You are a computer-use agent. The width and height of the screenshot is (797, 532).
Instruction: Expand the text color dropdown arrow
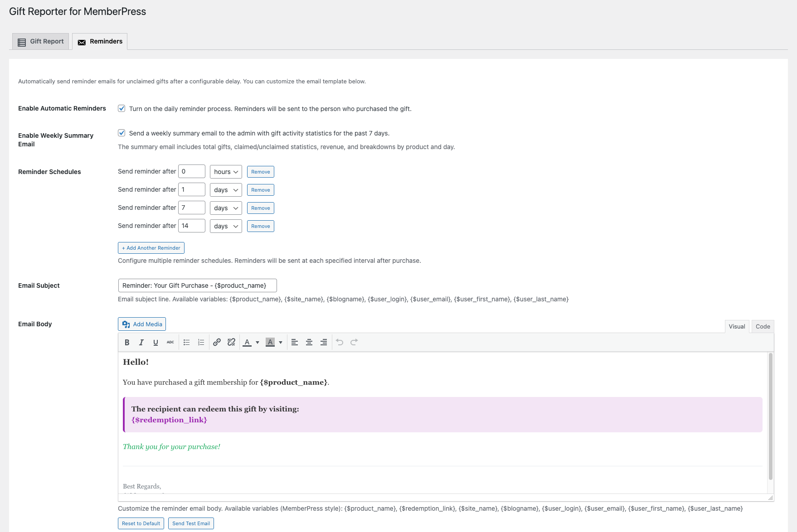257,342
